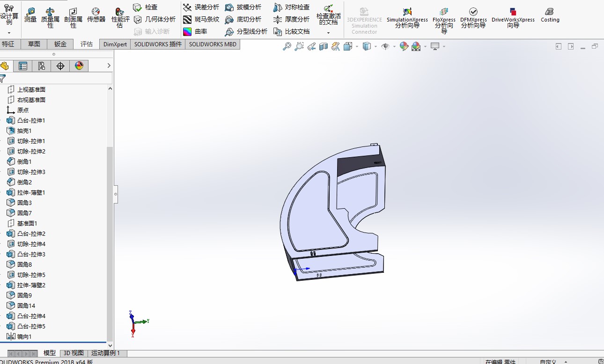Select the 传感器 sensor tool
604x364 pixels.
[96, 15]
